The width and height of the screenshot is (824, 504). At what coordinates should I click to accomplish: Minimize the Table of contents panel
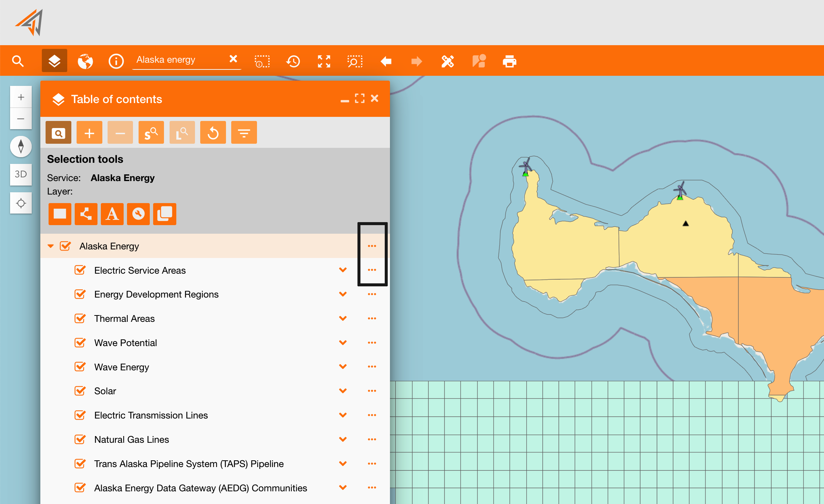click(345, 100)
